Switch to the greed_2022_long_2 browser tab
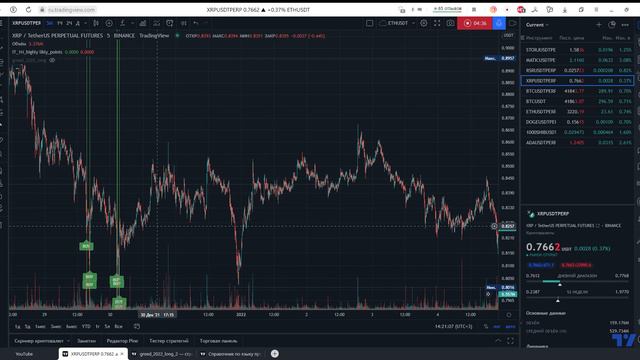This screenshot has width=640, height=360. click(x=162, y=354)
